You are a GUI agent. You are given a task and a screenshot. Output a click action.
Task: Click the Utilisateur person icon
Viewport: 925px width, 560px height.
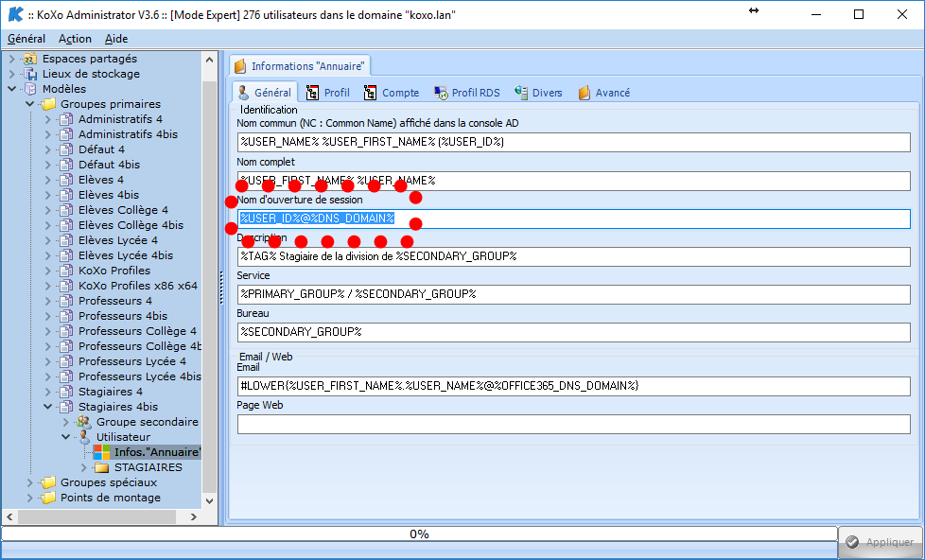tap(84, 437)
